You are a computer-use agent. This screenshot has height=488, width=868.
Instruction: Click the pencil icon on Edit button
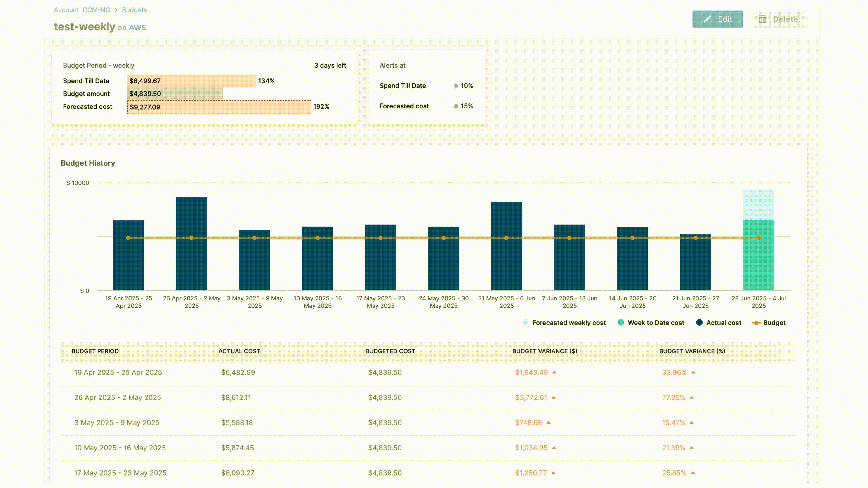pyautogui.click(x=707, y=19)
